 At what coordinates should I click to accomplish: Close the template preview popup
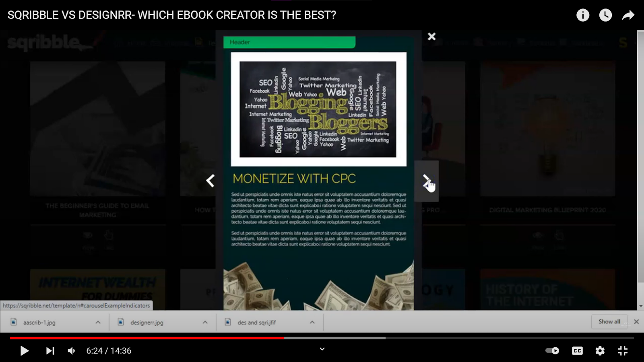[x=431, y=37]
